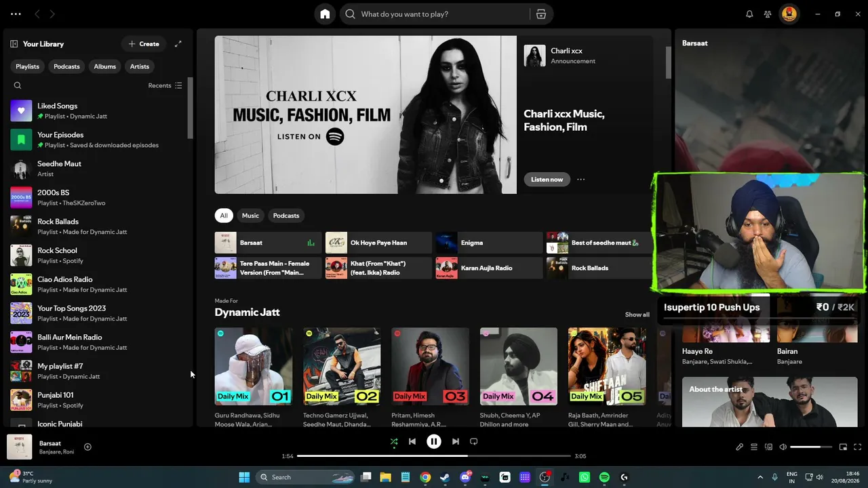The height and width of the screenshot is (488, 868).
Task: Click the magnifier icon in the top search bar
Action: [350, 14]
